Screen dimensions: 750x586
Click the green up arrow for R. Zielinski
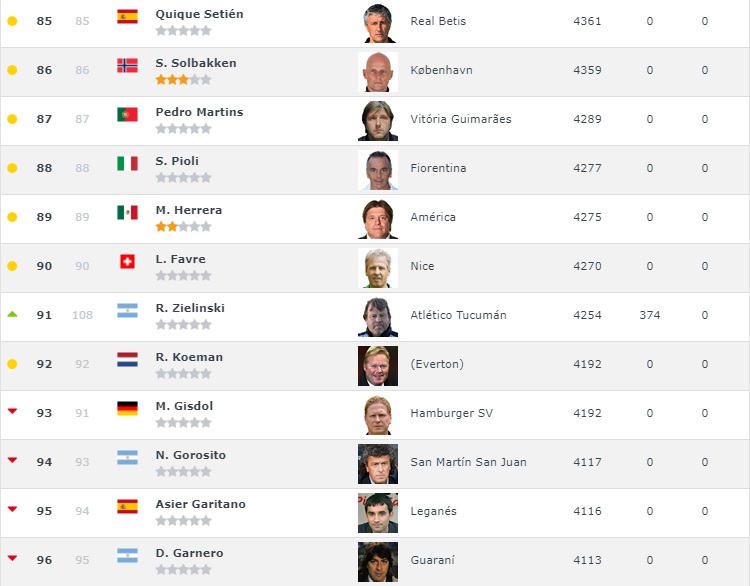click(12, 314)
